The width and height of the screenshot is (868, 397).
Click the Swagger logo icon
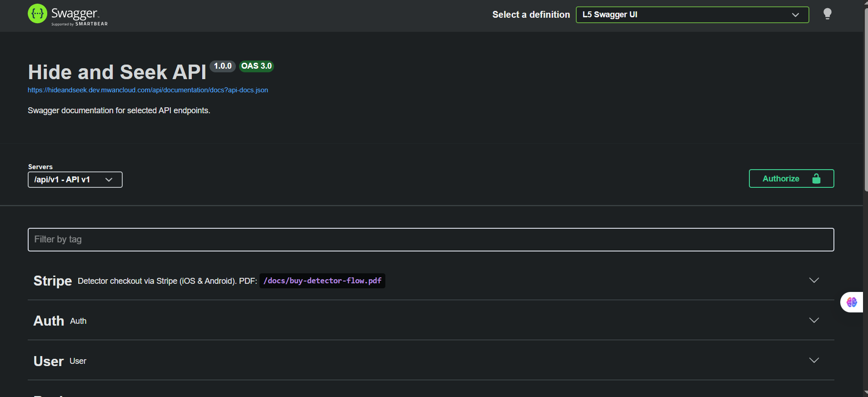[37, 14]
